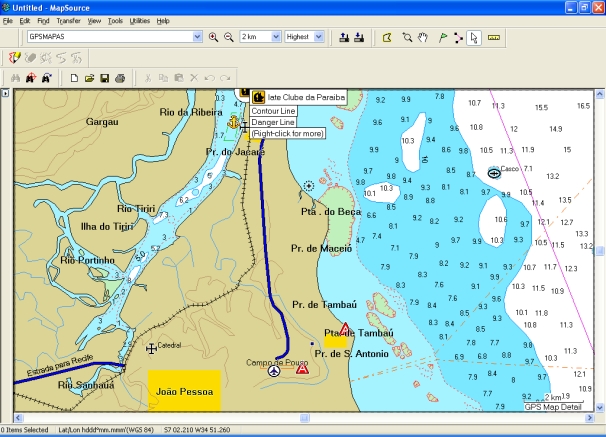This screenshot has height=437, width=606.
Task: Open the GPSMAPAS map product dropdown
Action: tap(197, 37)
